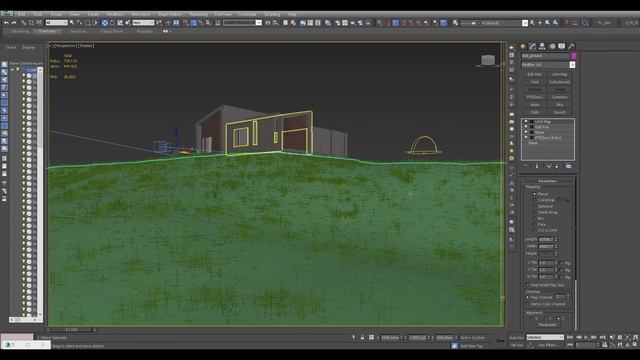
Task: Open the Edit menu
Action: point(22,14)
